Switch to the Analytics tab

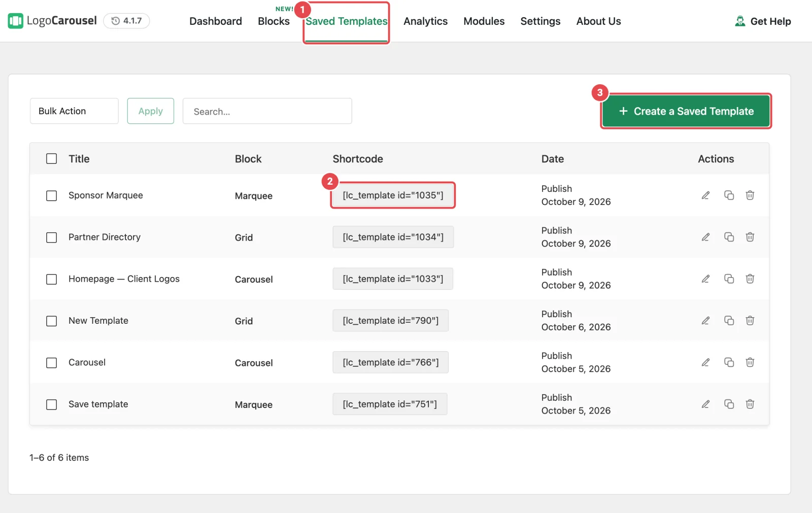425,21
